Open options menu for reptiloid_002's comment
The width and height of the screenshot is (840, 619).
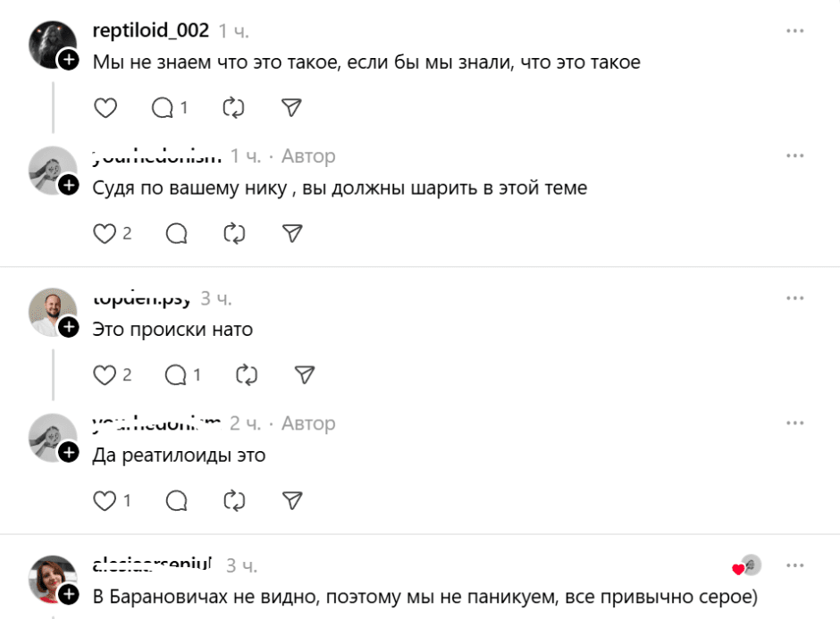tap(795, 29)
